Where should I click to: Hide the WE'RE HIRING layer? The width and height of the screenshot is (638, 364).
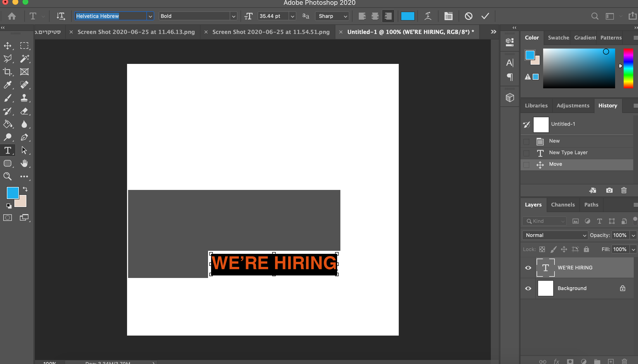click(528, 268)
